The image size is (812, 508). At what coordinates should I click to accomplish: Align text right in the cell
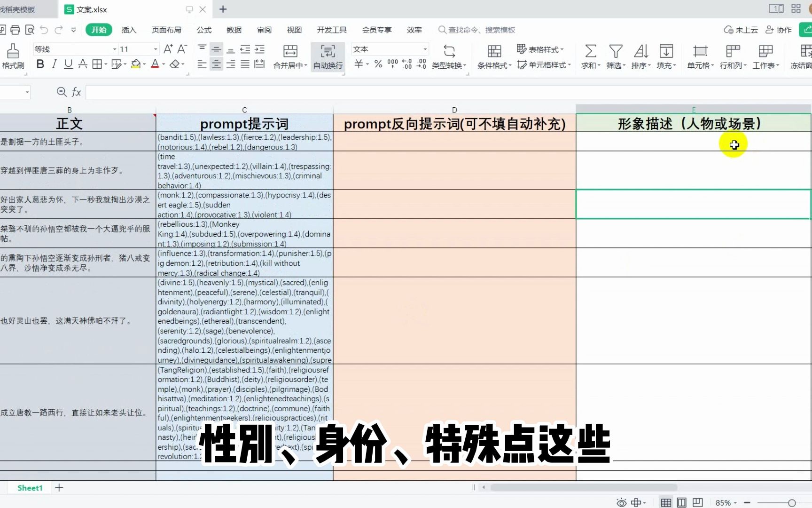[231, 64]
